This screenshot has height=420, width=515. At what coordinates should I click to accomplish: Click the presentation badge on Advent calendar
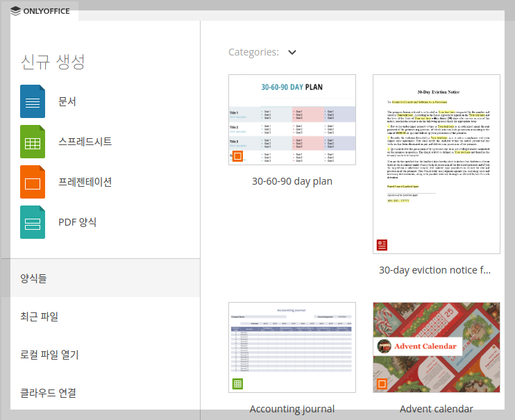pos(382,384)
